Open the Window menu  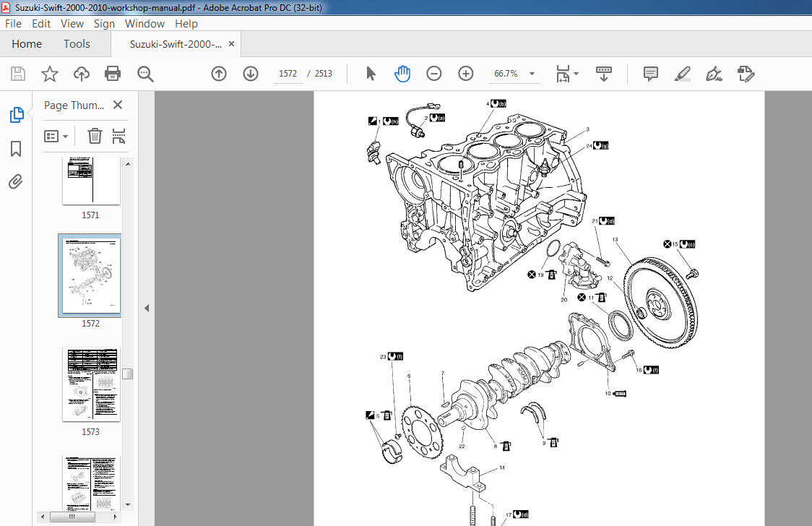point(144,24)
